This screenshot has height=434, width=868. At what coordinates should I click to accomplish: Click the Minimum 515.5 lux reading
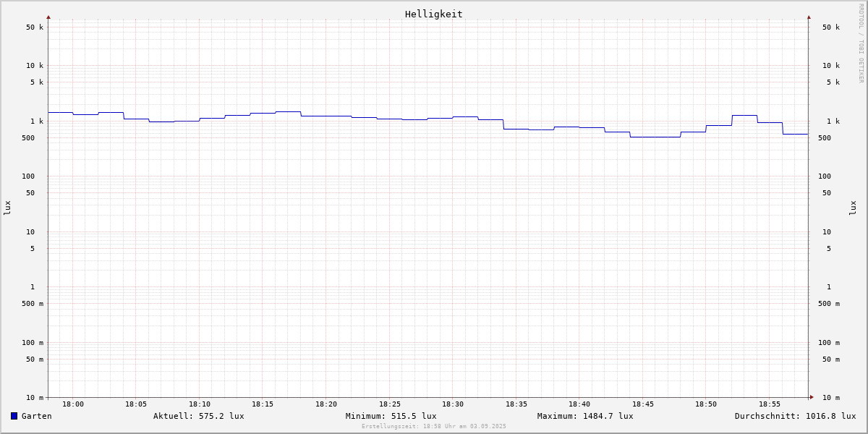pos(391,416)
